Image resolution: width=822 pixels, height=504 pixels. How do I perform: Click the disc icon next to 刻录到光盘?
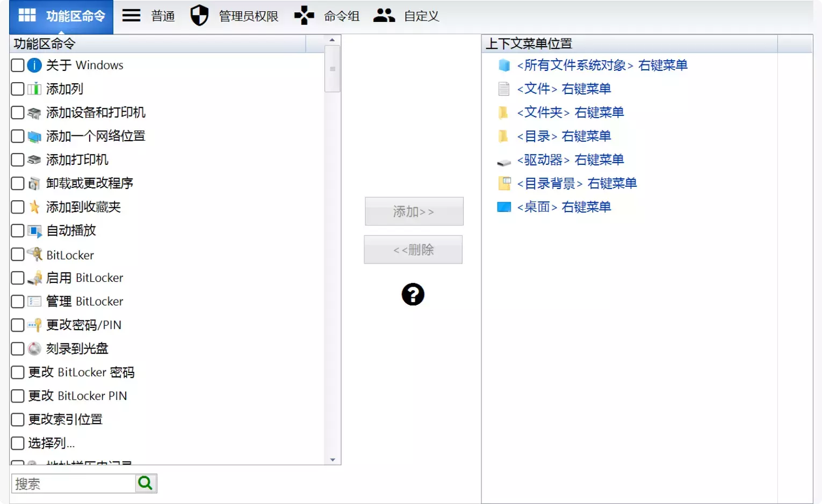pos(34,348)
